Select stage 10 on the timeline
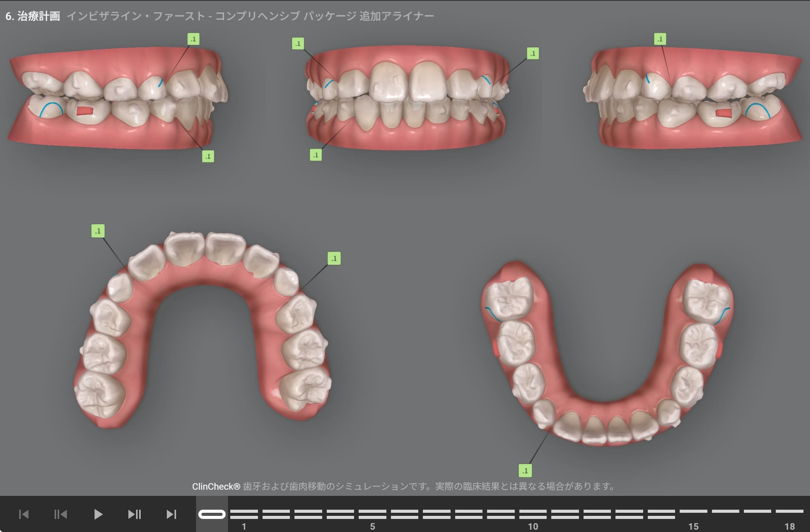The width and height of the screenshot is (810, 532). click(x=532, y=514)
